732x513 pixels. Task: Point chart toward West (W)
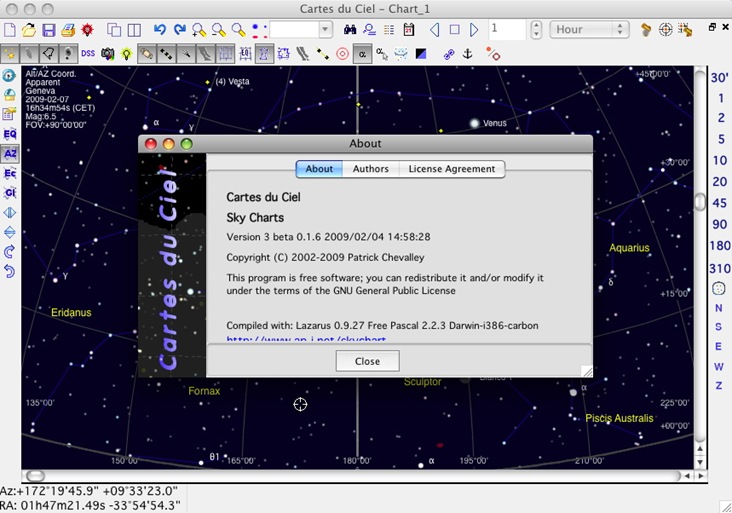coord(718,366)
